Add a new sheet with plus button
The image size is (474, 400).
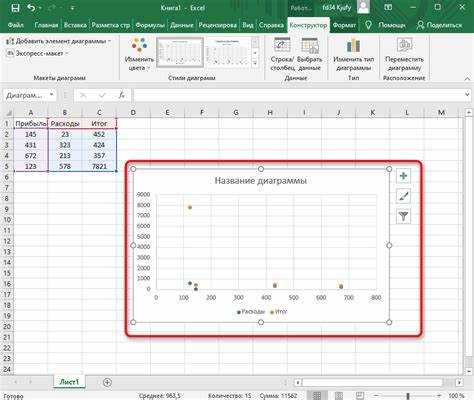coord(107,382)
